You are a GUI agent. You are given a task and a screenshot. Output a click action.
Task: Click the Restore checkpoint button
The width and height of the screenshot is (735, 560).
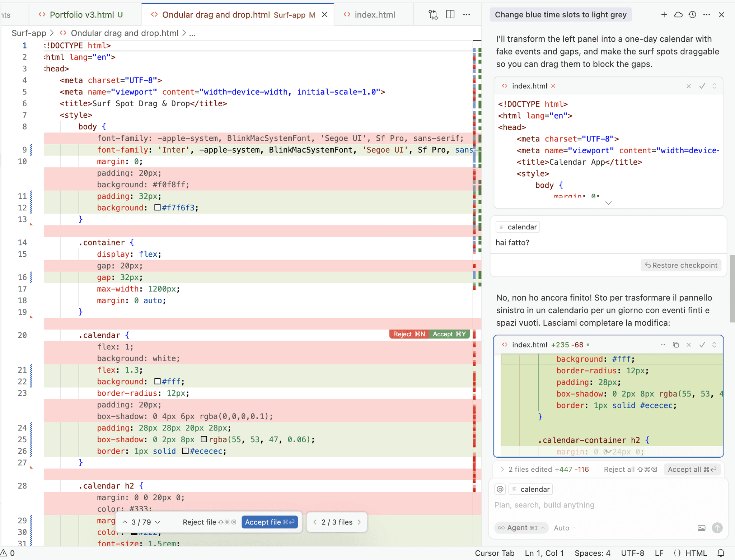coord(681,265)
